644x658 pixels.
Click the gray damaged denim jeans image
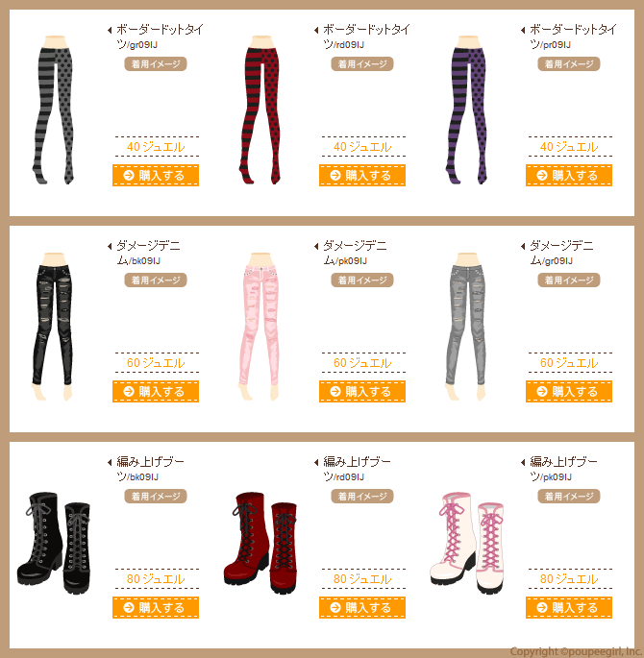[x=466, y=327]
